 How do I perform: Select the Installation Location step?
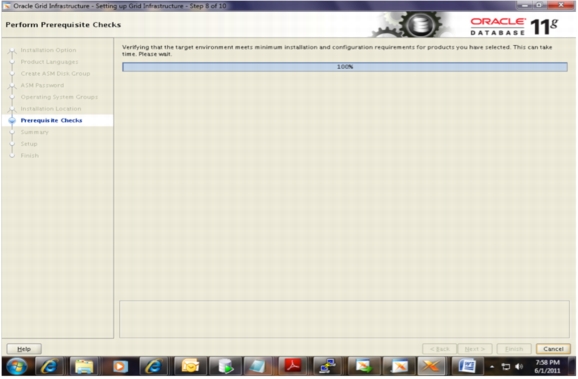coord(51,109)
